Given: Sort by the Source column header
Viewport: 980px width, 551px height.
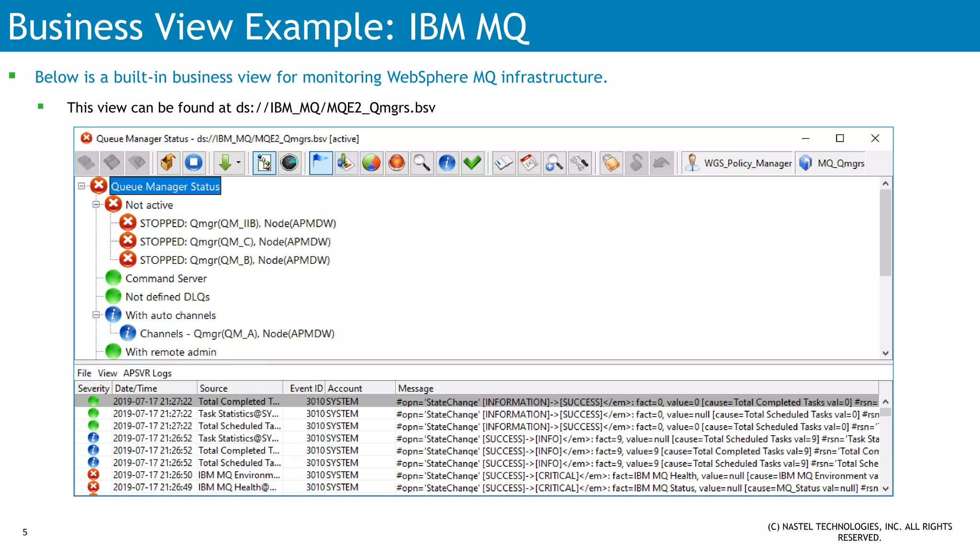Looking at the screenshot, I should click(x=240, y=388).
